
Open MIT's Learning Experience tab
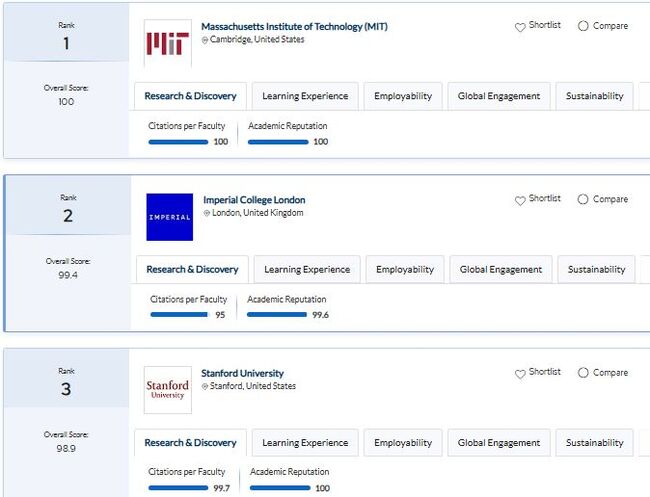click(x=305, y=96)
